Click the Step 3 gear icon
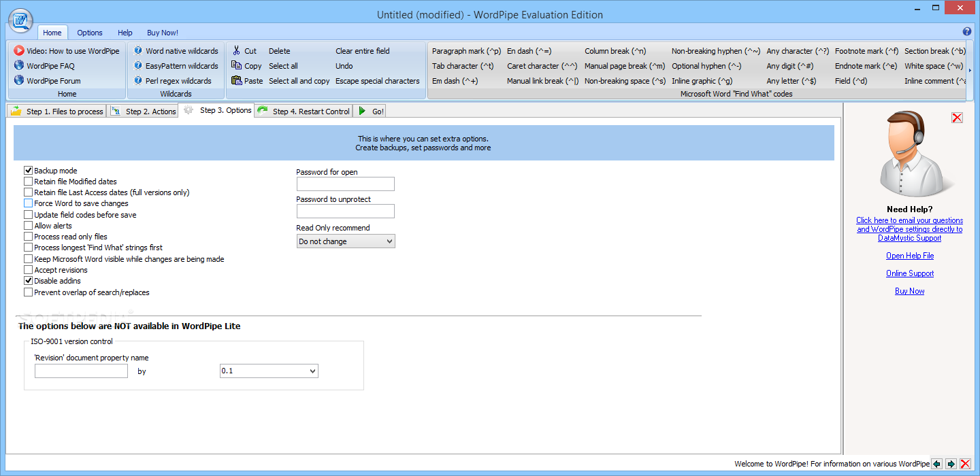Image resolution: width=980 pixels, height=476 pixels. point(189,109)
